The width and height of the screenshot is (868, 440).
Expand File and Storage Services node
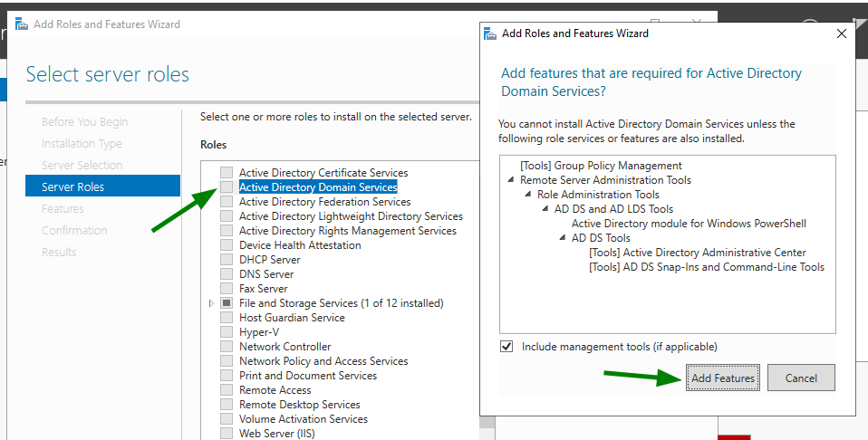(211, 303)
